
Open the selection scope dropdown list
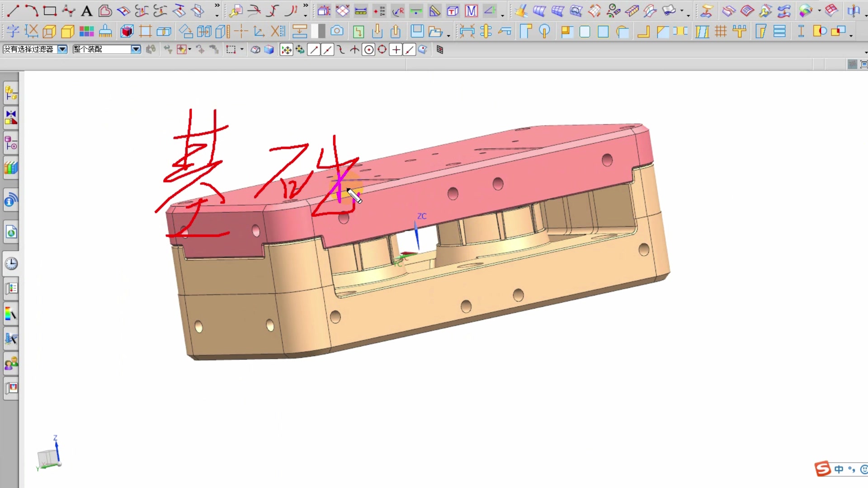point(136,49)
